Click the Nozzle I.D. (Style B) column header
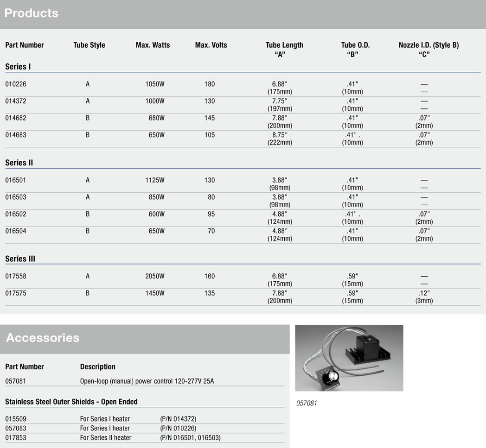486x448 pixels. pos(428,45)
